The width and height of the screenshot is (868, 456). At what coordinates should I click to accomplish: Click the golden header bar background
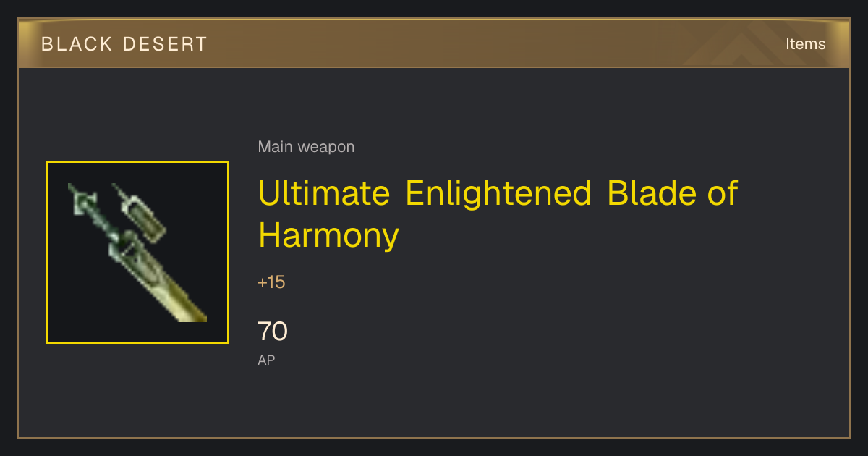[434, 43]
